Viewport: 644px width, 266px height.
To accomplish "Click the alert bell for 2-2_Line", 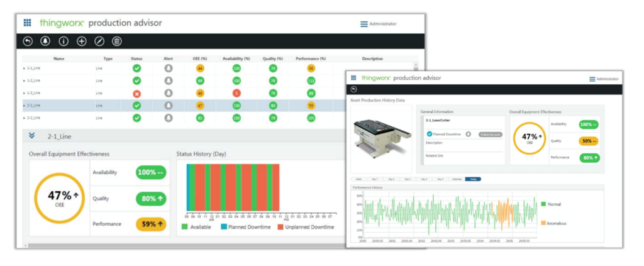I will 169,118.
